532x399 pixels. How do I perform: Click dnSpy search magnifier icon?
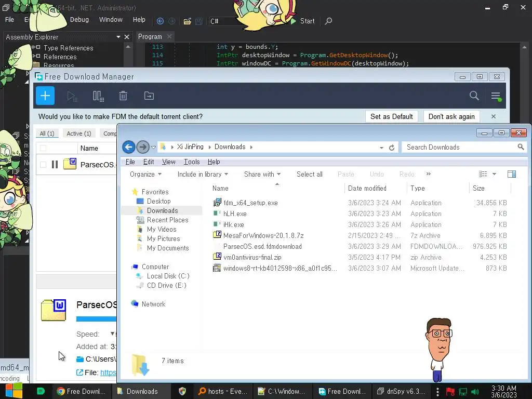(328, 21)
